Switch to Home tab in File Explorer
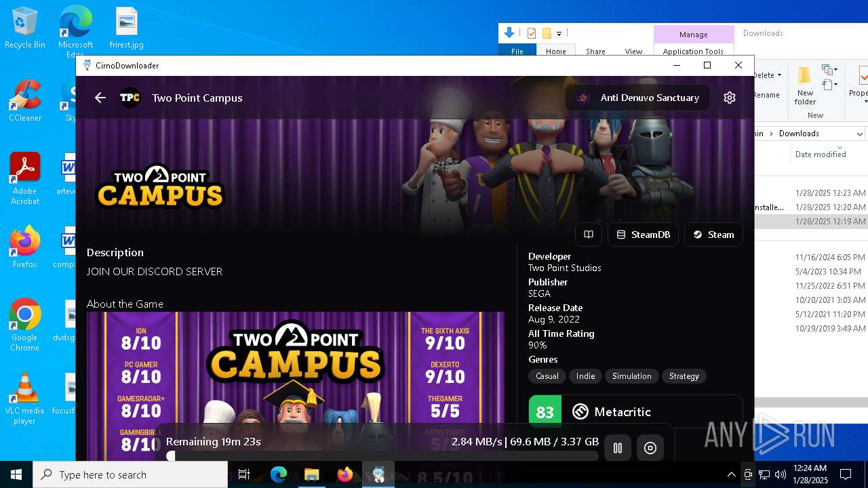The height and width of the screenshot is (488, 868). pos(556,52)
